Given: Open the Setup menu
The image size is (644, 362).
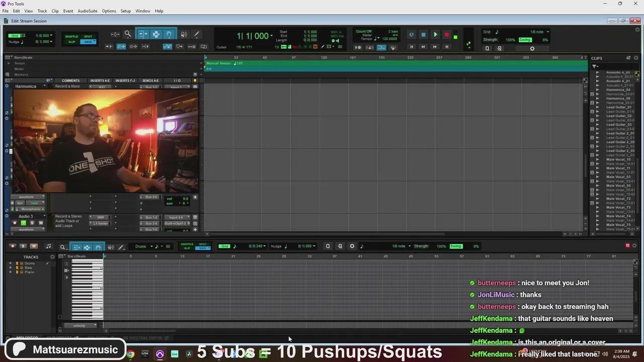Looking at the screenshot, I should click(x=126, y=11).
